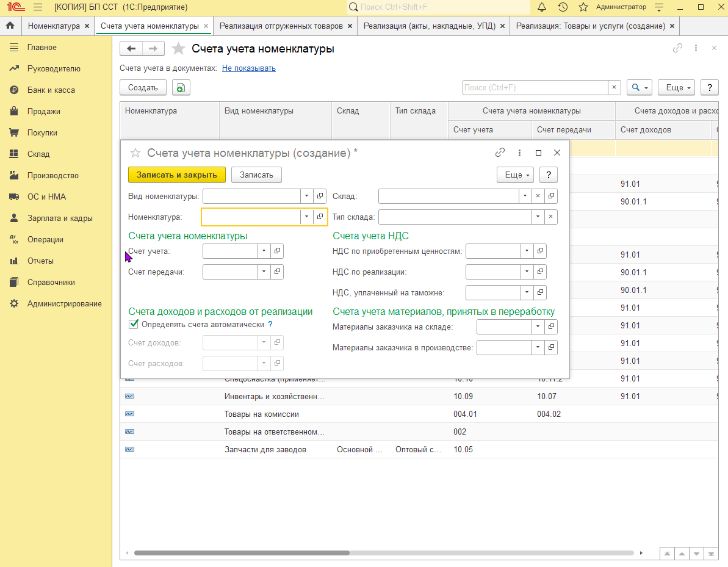Follow the Не показывать link
This screenshot has width=728, height=567.
pyautogui.click(x=249, y=68)
